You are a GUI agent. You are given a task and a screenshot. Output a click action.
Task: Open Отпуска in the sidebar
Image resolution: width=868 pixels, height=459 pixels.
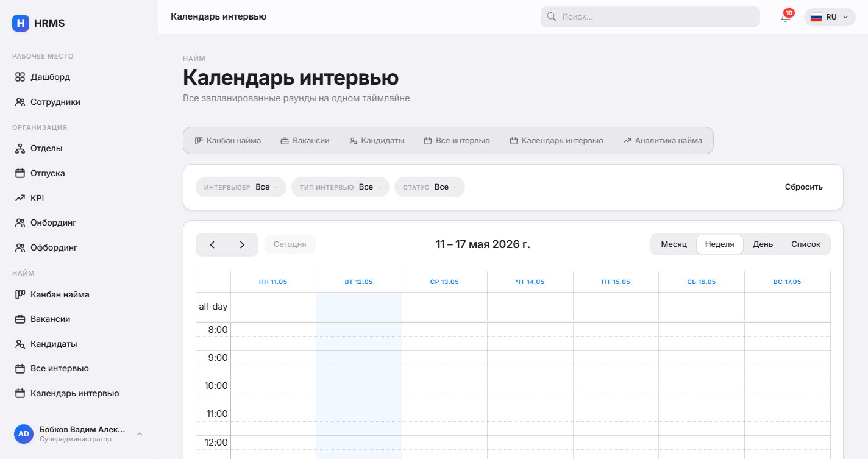coord(79,174)
